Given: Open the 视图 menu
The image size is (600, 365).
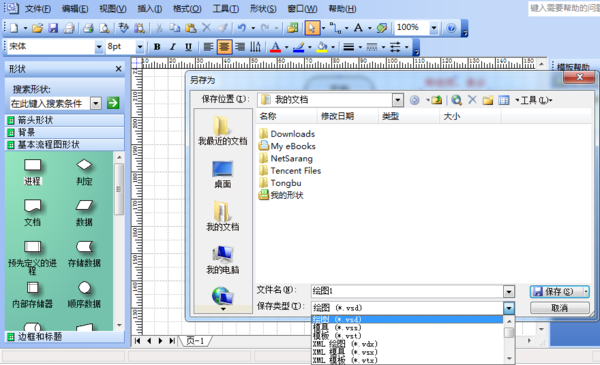Looking at the screenshot, I should 112,8.
